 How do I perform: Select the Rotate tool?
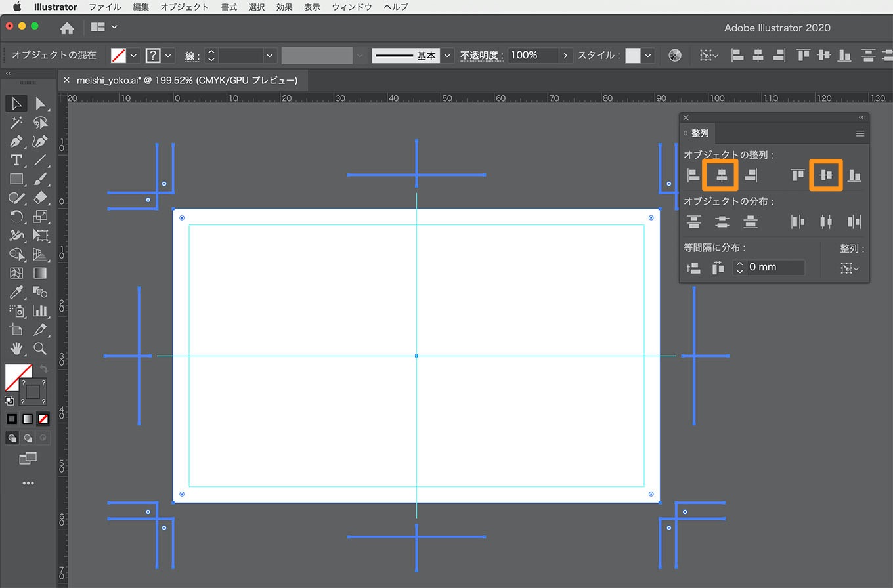click(16, 217)
